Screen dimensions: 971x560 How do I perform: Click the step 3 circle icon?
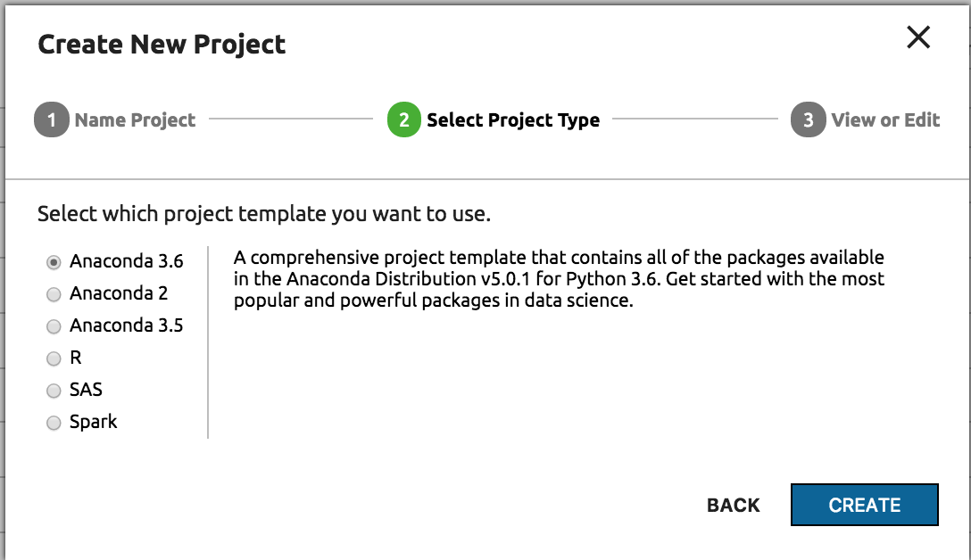point(808,120)
